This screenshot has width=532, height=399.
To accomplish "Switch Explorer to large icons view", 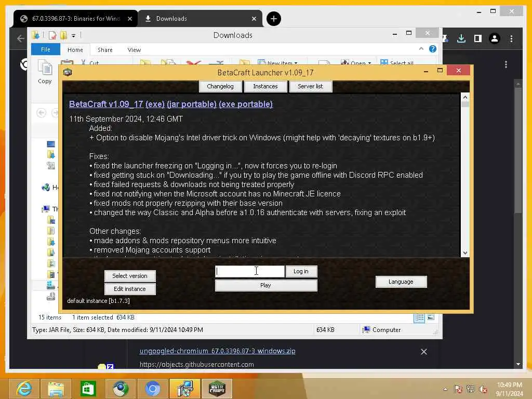I will [x=431, y=317].
